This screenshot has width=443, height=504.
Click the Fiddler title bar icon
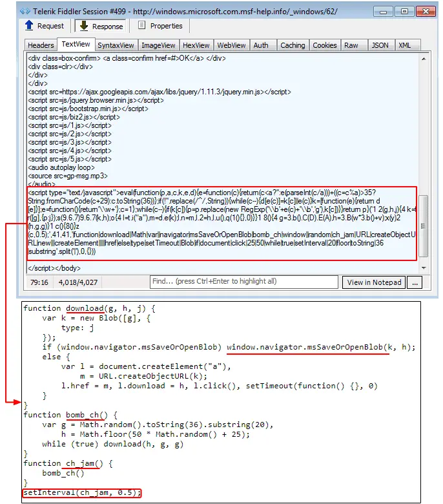[x=25, y=11]
